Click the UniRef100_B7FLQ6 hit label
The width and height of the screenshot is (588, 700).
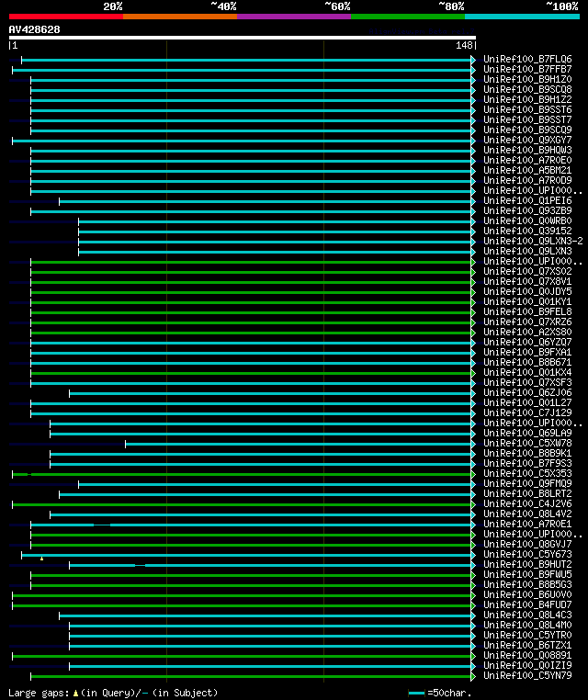527,60
